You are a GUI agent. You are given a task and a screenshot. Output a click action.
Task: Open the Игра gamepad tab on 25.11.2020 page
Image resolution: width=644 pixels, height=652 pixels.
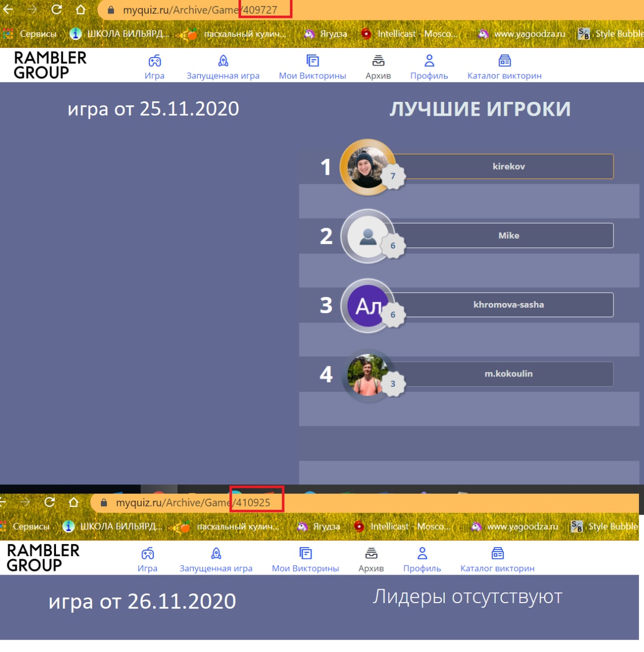point(154,68)
